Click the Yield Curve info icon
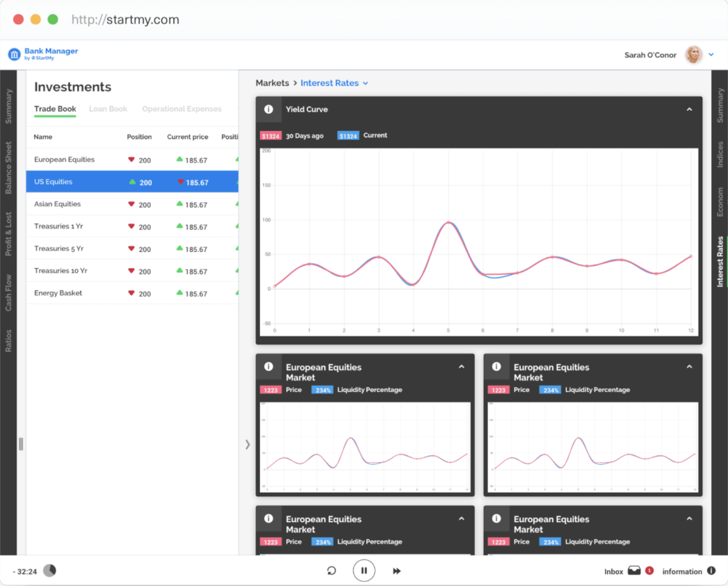 [x=269, y=109]
